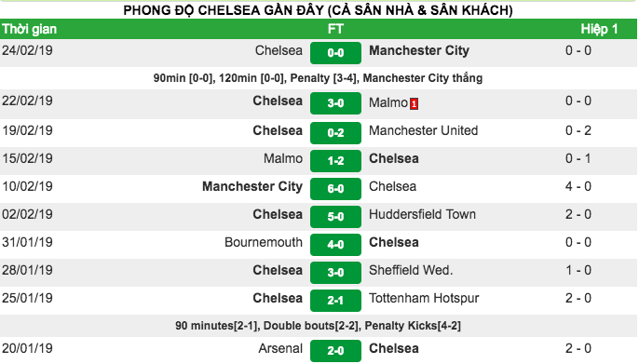Select the 1-2 score of Malmo vs Chelsea
Viewport: 639px width, 364px height.
335,161
